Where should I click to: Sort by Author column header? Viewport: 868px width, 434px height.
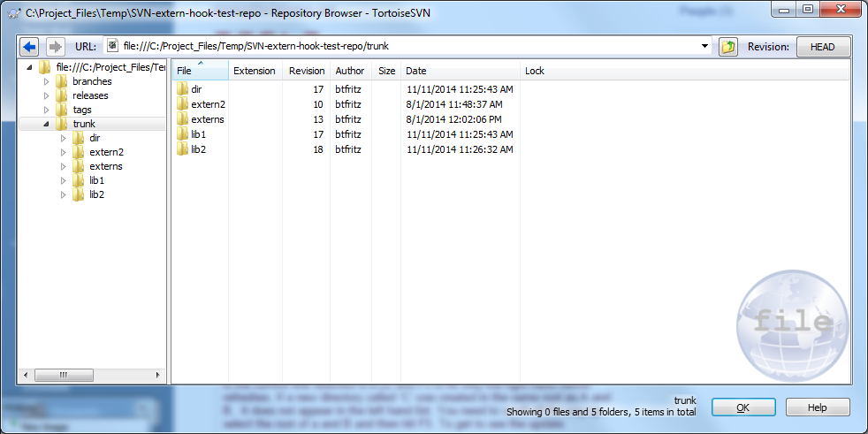[350, 71]
